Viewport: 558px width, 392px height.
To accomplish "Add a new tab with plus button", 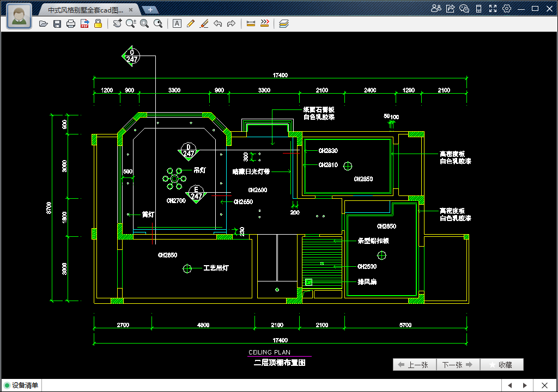I will (150, 10).
